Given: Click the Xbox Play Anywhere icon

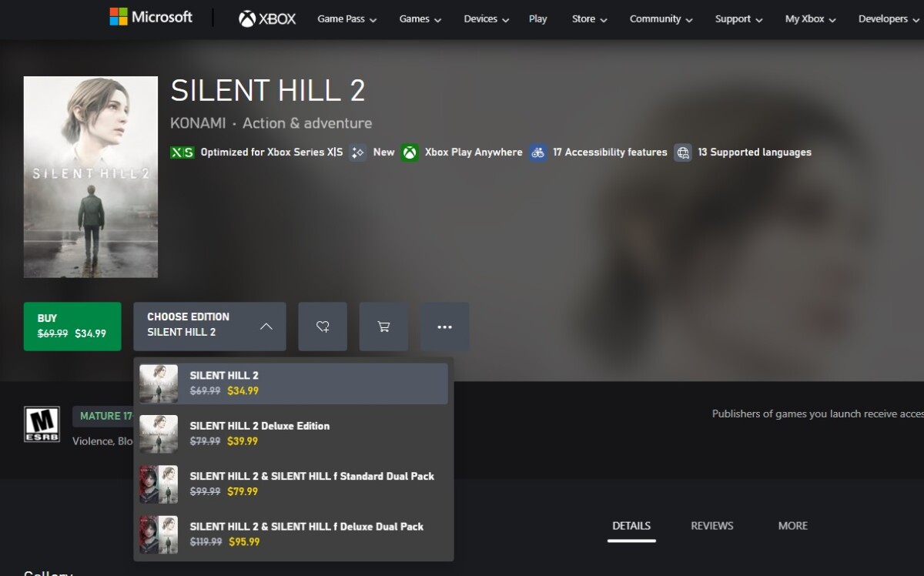Looking at the screenshot, I should click(x=410, y=152).
